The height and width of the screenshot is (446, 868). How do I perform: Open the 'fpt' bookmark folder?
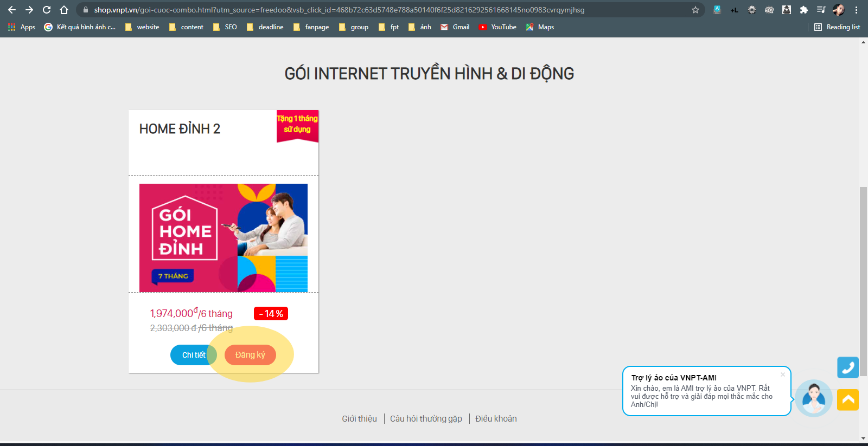389,27
